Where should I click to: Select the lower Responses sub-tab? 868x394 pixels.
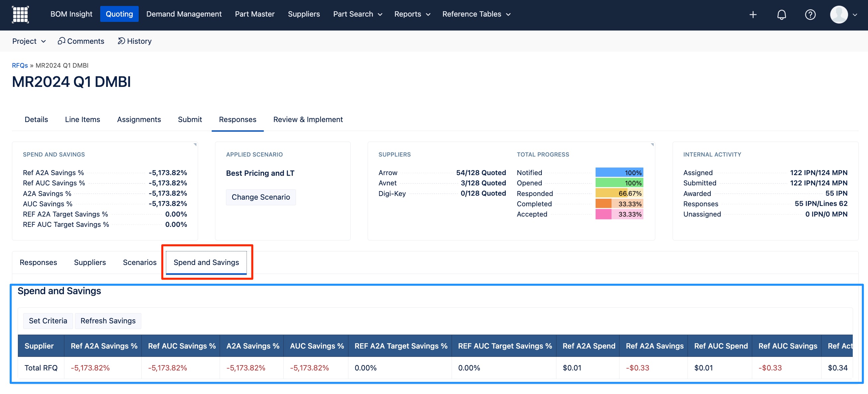38,262
